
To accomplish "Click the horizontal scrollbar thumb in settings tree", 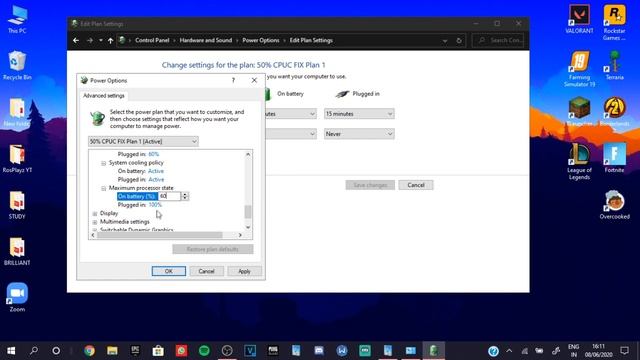I will coord(160,235).
